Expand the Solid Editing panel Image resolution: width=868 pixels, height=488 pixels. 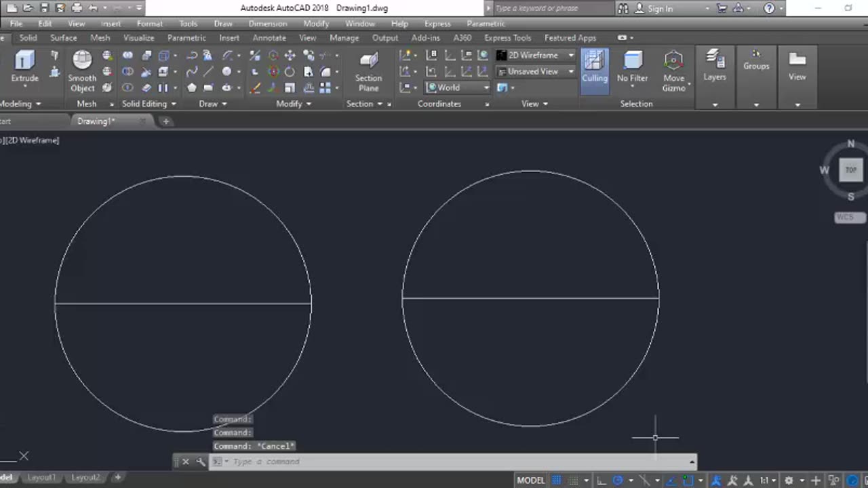pyautogui.click(x=149, y=104)
